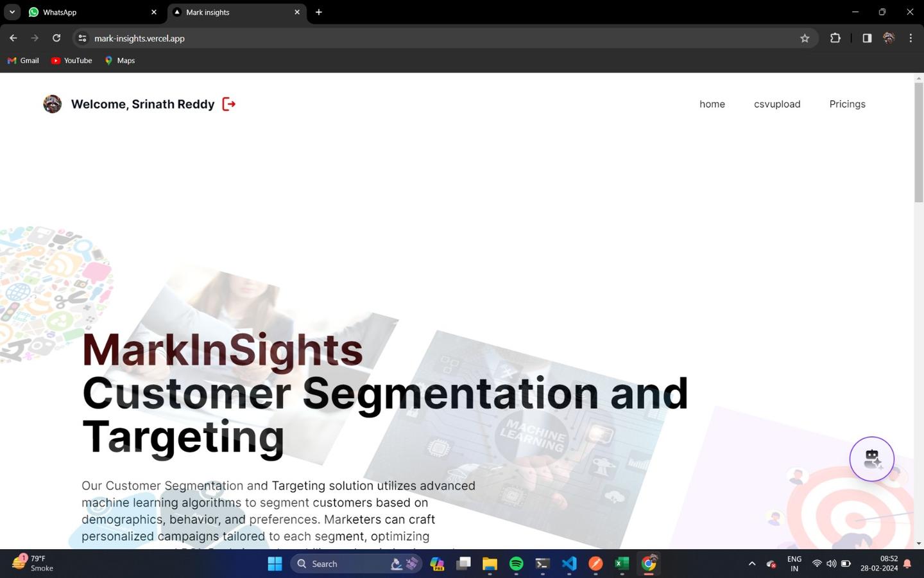Open Postman from the taskbar
The image size is (924, 578).
pyautogui.click(x=595, y=564)
